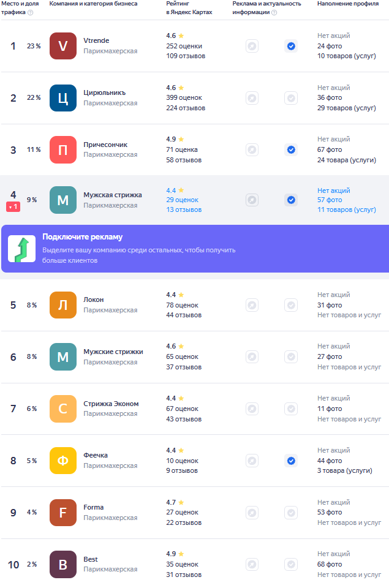Select the company name 'Локон'
This screenshot has height=588, width=389.
point(93,300)
